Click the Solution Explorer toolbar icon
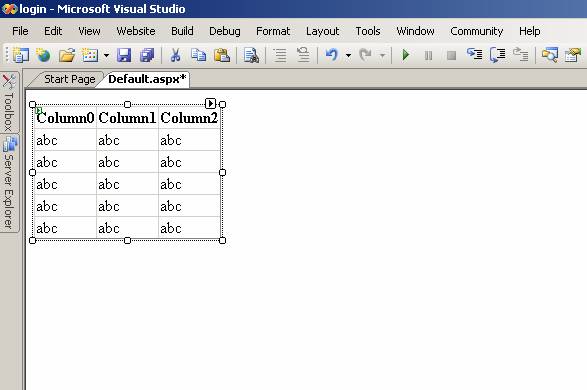587x390 pixels. pyautogui.click(x=550, y=55)
